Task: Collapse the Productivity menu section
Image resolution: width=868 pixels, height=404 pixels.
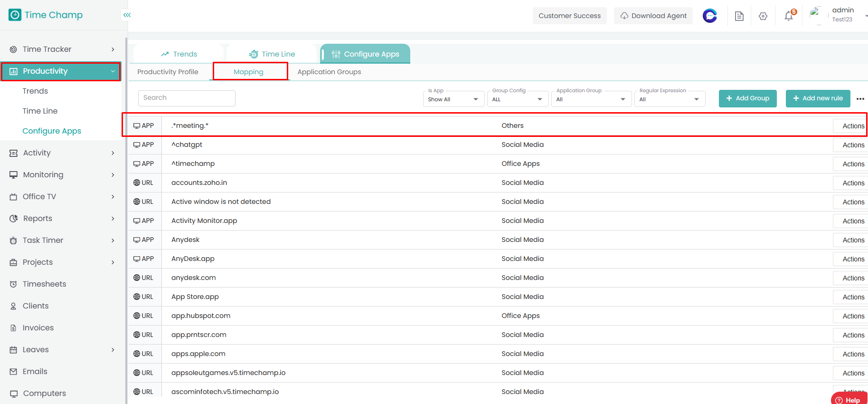Action: click(113, 71)
